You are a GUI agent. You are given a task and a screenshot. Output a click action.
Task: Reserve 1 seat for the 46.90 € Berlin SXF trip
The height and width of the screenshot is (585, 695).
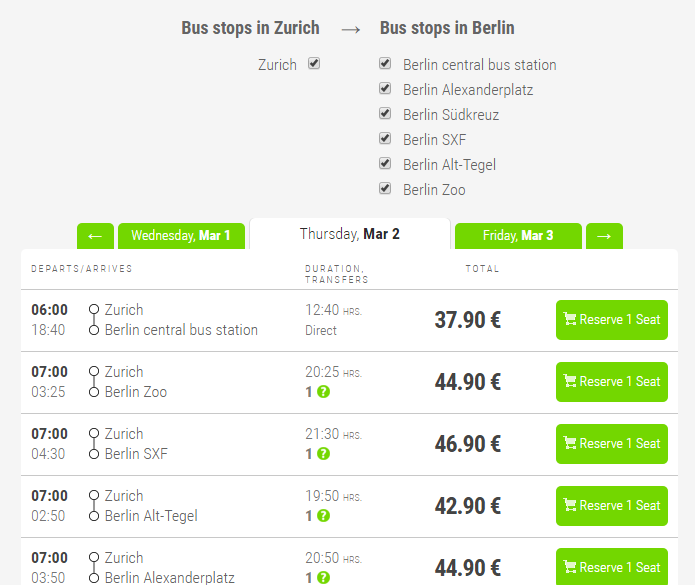coord(611,444)
